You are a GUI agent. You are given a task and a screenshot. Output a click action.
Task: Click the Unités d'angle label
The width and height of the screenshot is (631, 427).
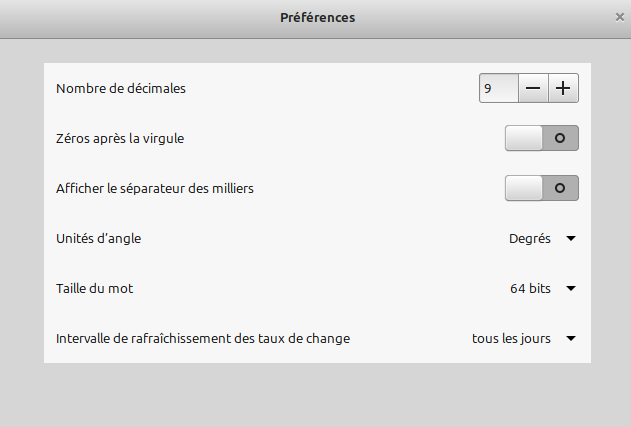pos(106,239)
